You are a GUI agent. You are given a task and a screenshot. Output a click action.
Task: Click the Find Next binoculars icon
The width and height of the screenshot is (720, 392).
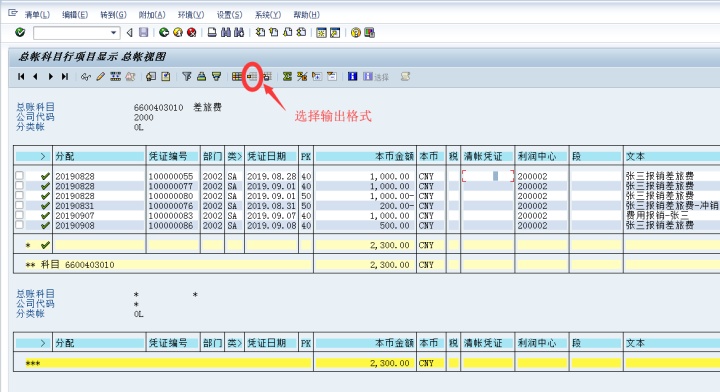(239, 33)
